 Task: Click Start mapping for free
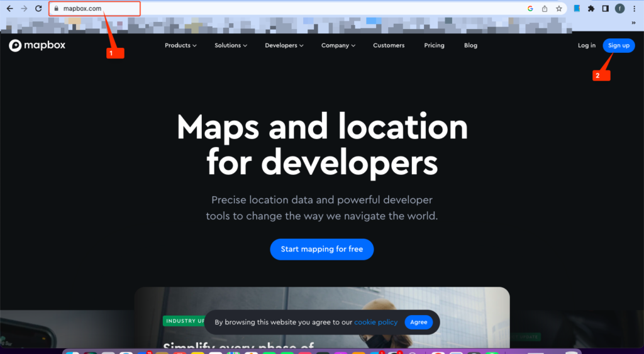coord(321,249)
